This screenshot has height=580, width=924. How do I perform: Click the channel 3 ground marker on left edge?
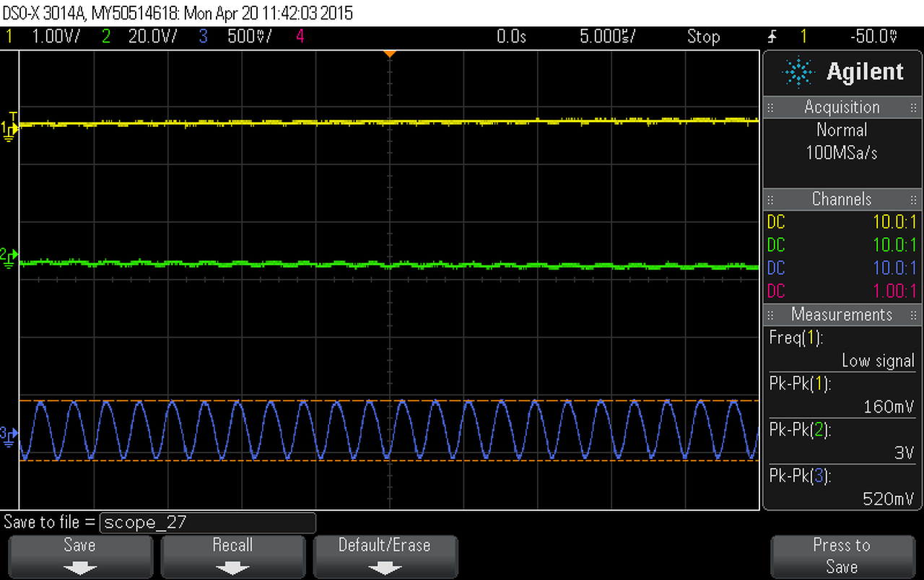tap(9, 435)
